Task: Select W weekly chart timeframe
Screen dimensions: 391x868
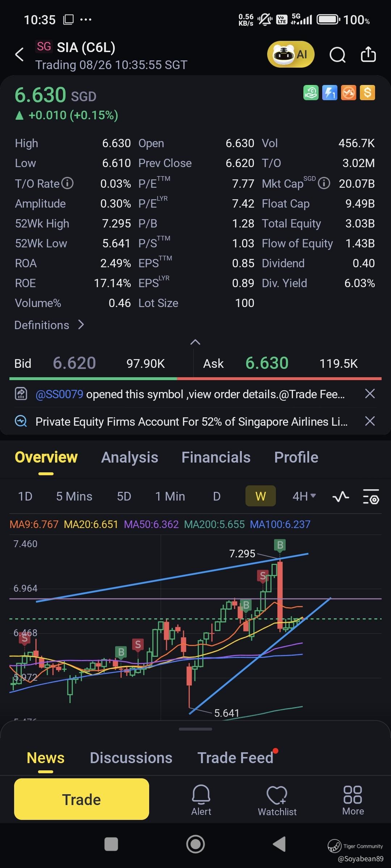Action: [x=261, y=496]
